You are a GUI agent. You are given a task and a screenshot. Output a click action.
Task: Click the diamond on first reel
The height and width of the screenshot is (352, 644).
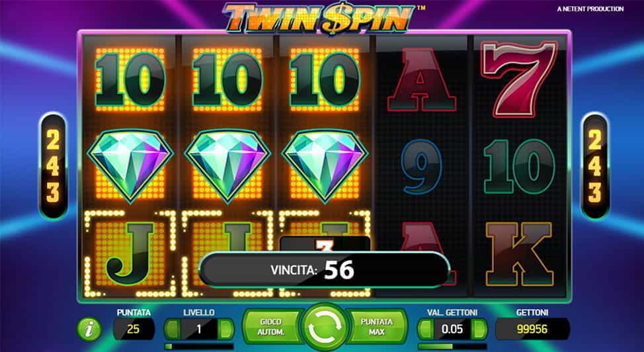[x=130, y=165]
